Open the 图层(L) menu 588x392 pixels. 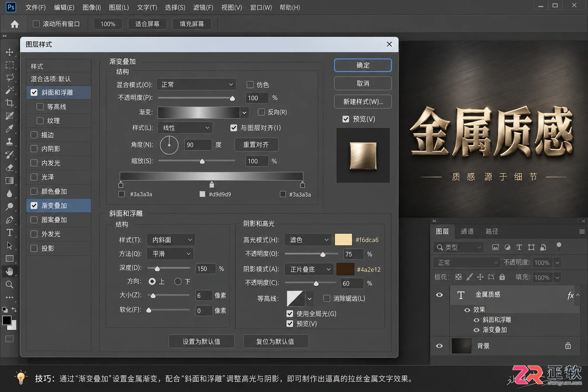(119, 7)
